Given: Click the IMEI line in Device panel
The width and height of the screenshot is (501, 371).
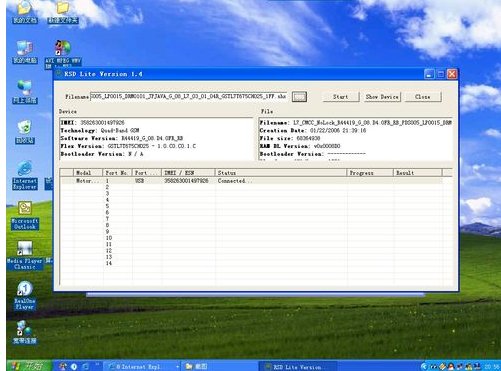Looking at the screenshot, I should (x=93, y=123).
